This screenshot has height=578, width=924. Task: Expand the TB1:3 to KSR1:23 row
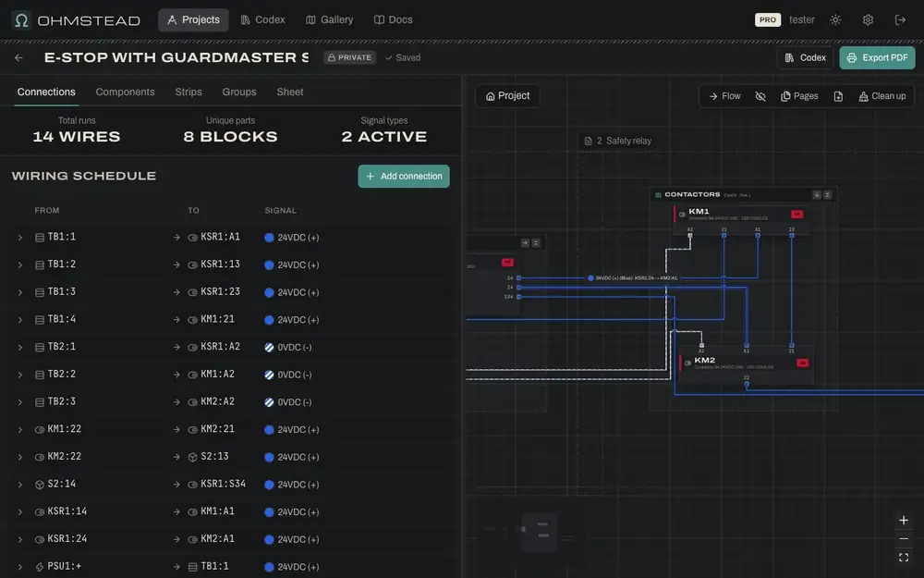[20, 292]
